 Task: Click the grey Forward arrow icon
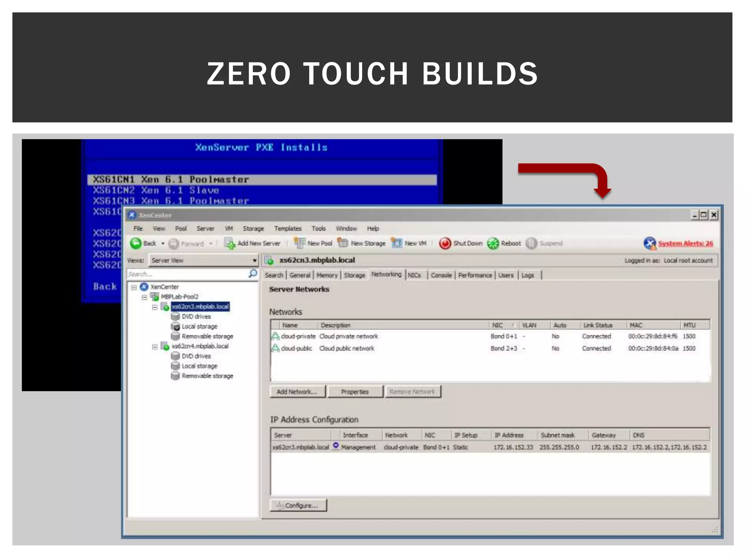[x=174, y=244]
